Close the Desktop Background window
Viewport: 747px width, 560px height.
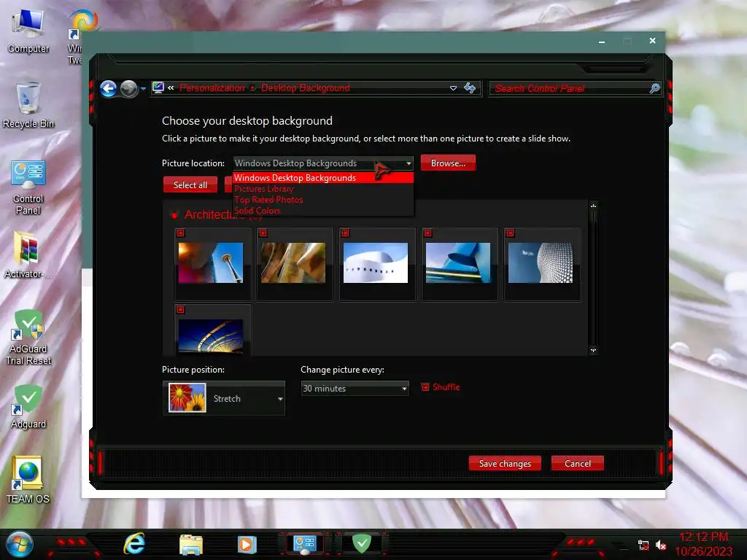pyautogui.click(x=652, y=41)
